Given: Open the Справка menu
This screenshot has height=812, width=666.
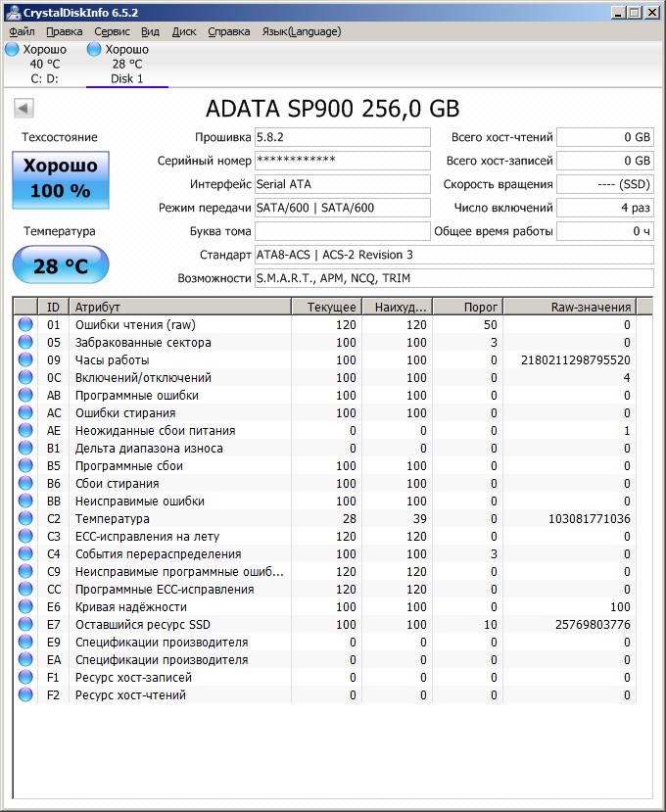Looking at the screenshot, I should pyautogui.click(x=229, y=31).
